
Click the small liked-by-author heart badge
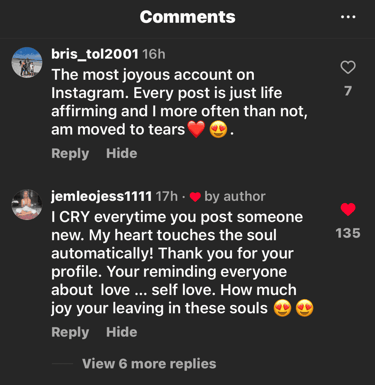point(195,197)
